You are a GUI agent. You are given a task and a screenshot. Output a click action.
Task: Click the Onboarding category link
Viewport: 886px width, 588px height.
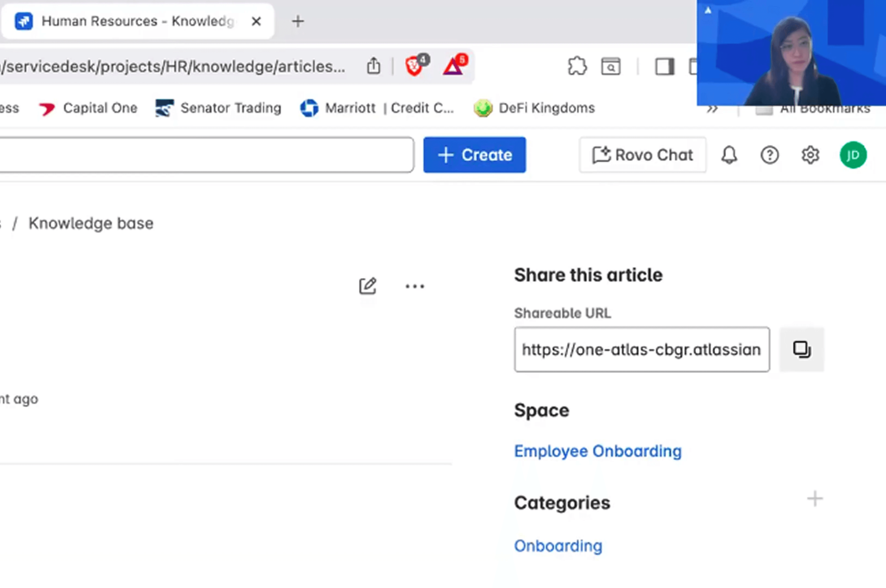coord(558,546)
